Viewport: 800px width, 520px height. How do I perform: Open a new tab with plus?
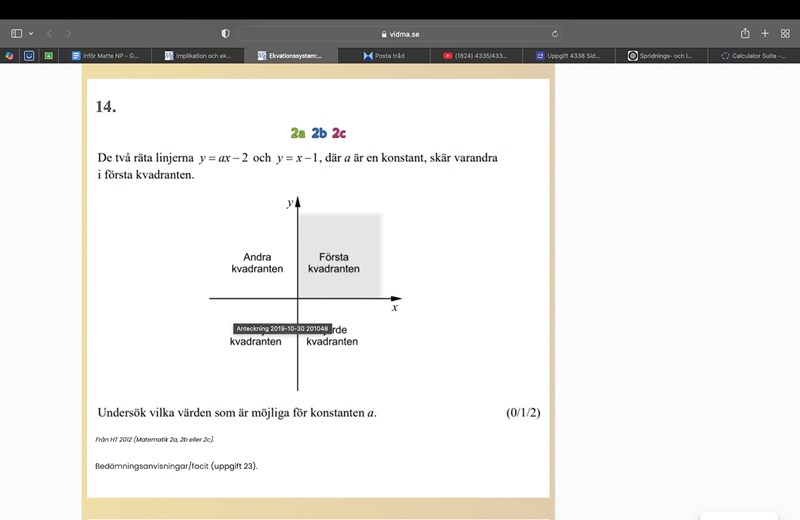tap(765, 33)
